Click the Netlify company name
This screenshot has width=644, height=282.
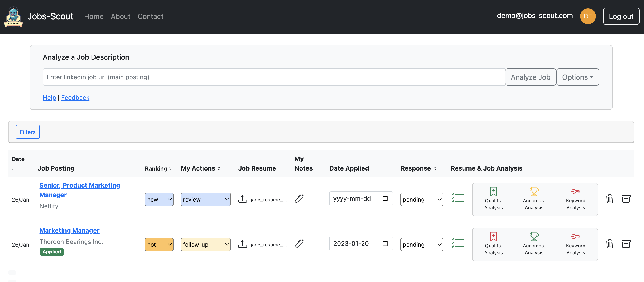pos(49,206)
